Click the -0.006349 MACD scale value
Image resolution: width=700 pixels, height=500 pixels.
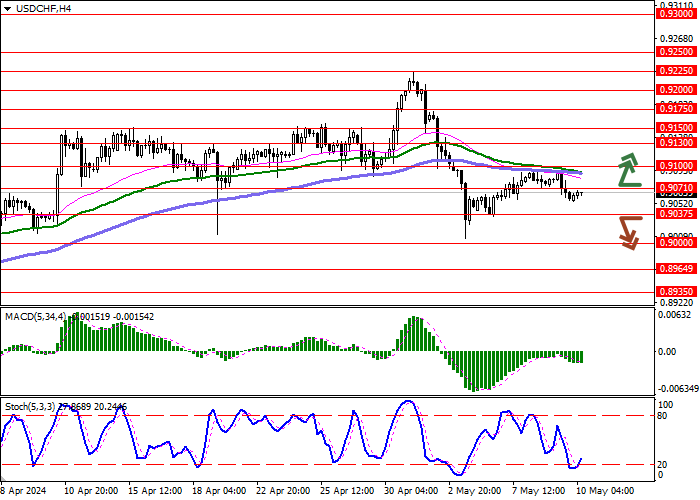pos(678,389)
